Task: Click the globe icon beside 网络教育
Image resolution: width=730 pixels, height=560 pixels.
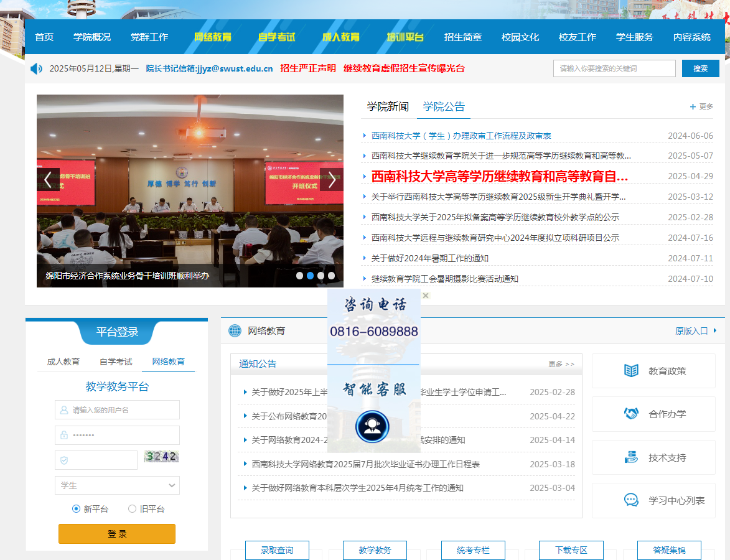Action: 235,330
